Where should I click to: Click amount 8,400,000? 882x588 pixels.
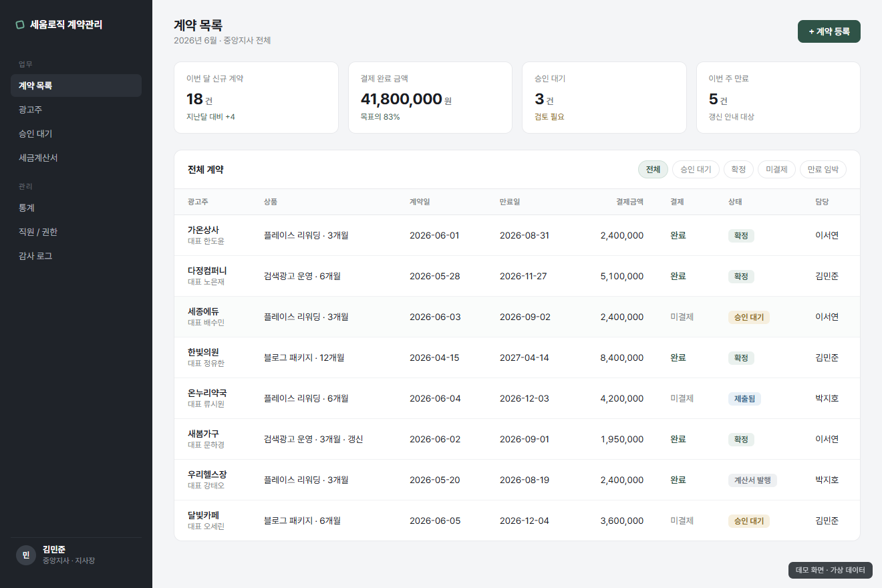622,357
